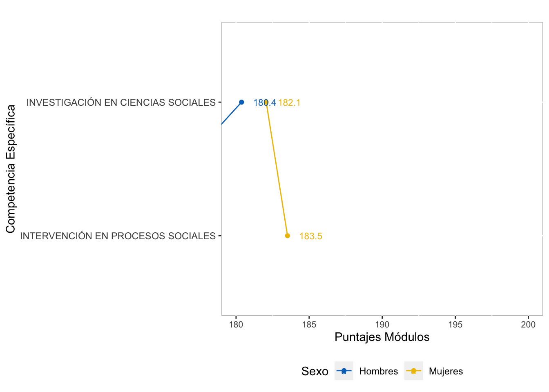Click the Puntajes Módulos axis title
Viewport: 549px width, 392px height.
point(382,337)
